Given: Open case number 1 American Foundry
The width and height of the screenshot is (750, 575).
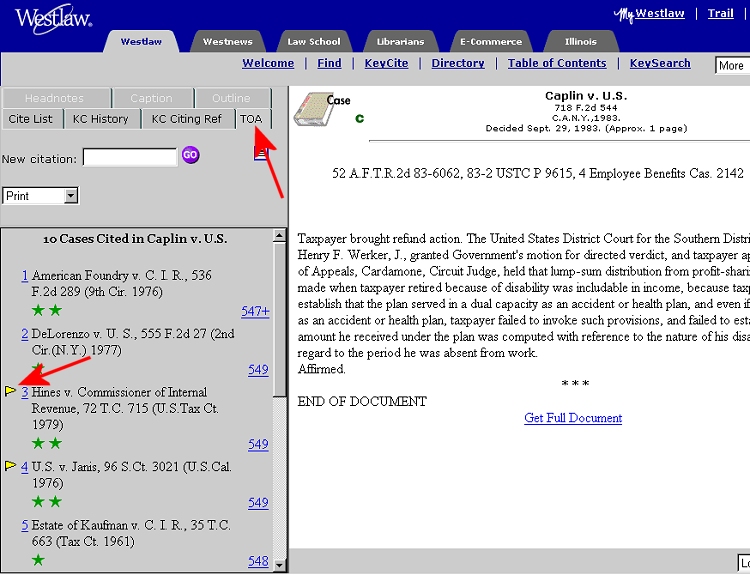Looking at the screenshot, I should [x=25, y=276].
